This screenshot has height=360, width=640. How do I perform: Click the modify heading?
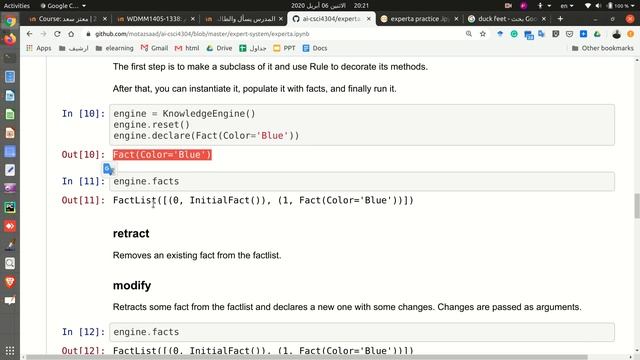132,285
